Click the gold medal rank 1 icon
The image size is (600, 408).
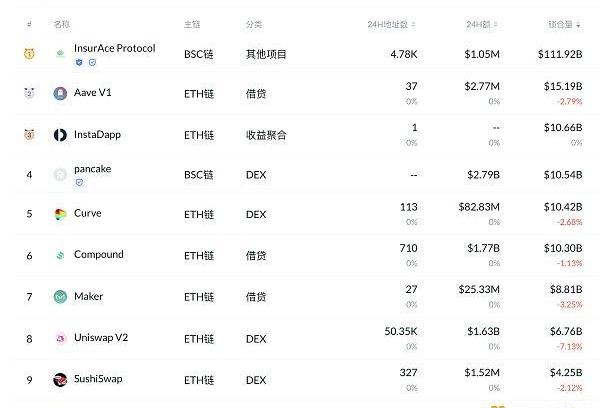(29, 53)
